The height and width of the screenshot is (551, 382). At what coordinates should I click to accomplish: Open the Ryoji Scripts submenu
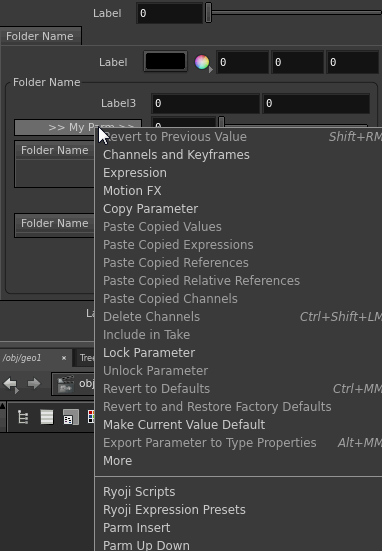(239, 492)
